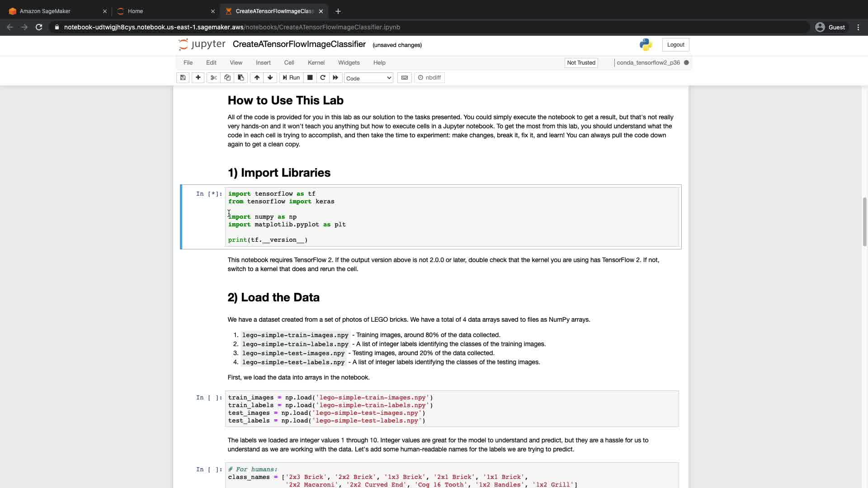Open the Kernel menu
This screenshot has width=868, height=488.
tap(316, 63)
